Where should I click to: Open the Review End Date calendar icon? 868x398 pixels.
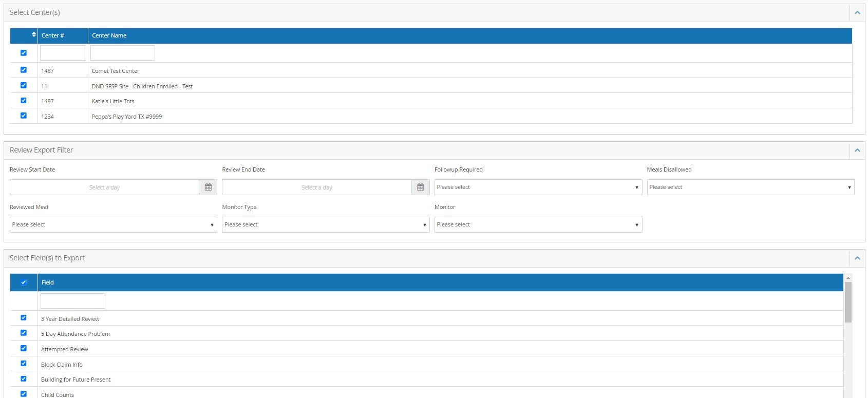pyautogui.click(x=420, y=187)
